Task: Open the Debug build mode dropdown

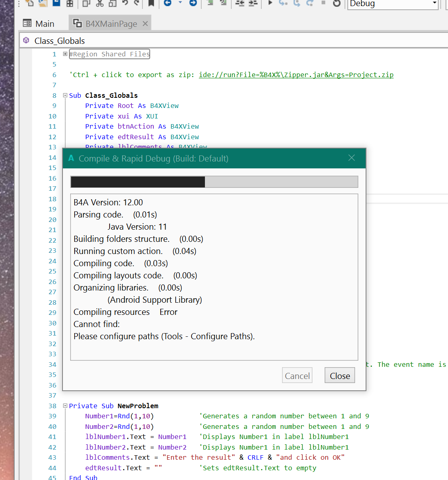Action: click(434, 4)
